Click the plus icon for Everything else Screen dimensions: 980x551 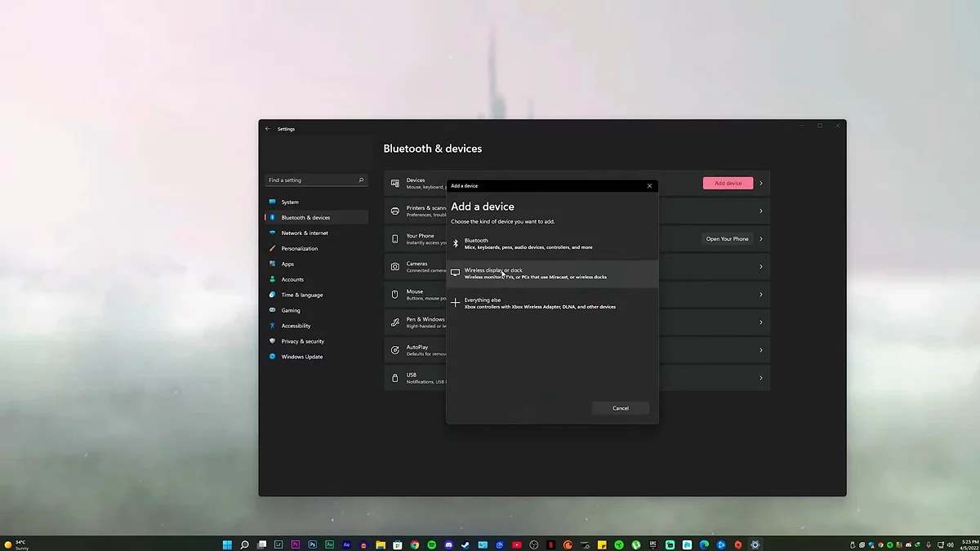tap(456, 303)
